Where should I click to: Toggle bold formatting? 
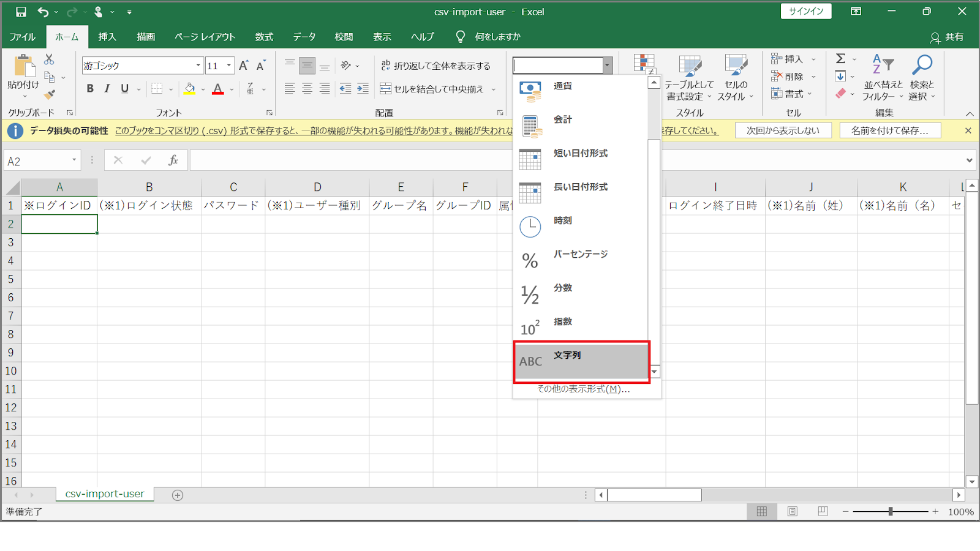(89, 88)
